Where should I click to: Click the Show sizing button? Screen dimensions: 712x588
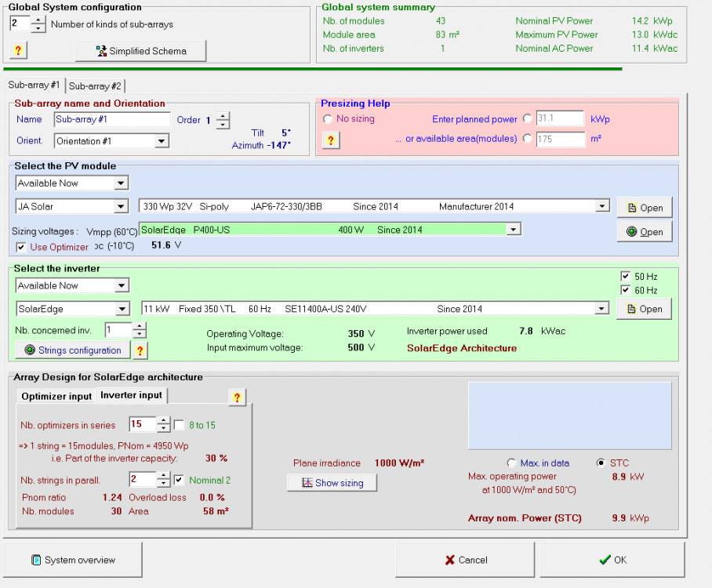(x=332, y=483)
